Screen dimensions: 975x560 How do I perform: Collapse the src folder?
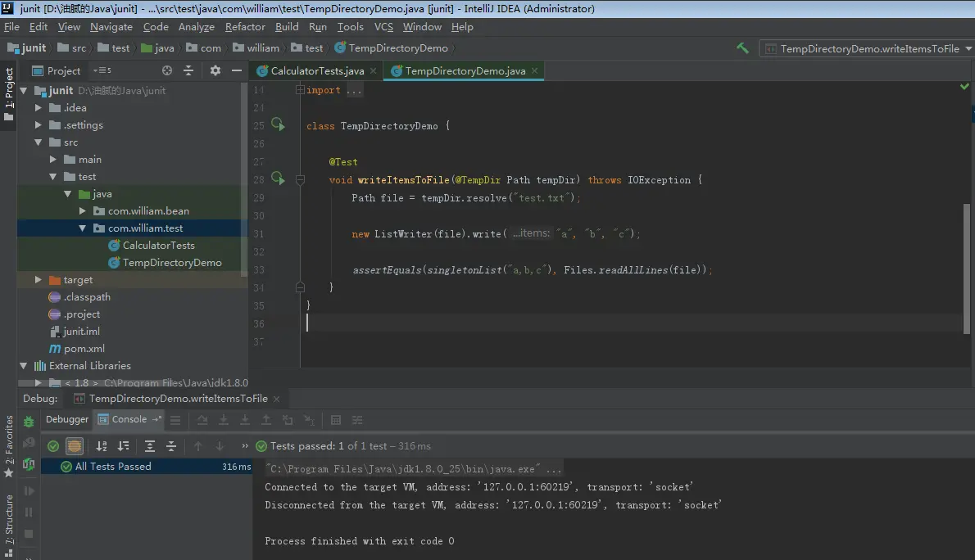[x=39, y=142]
